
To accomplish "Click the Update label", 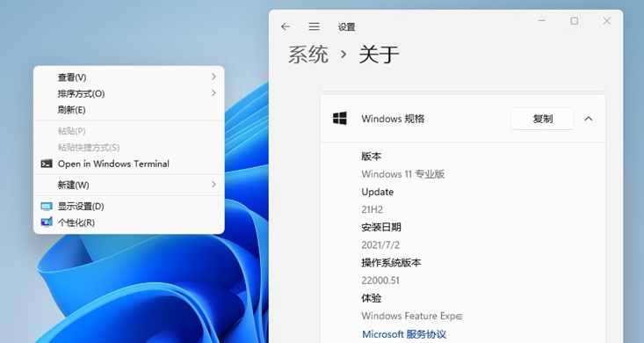I will pyautogui.click(x=378, y=192).
